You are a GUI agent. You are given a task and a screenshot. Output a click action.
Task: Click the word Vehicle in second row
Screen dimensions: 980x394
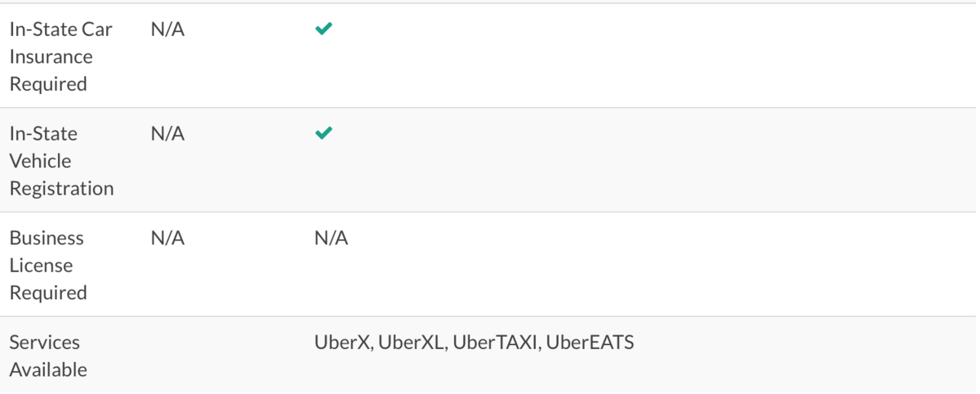click(40, 161)
